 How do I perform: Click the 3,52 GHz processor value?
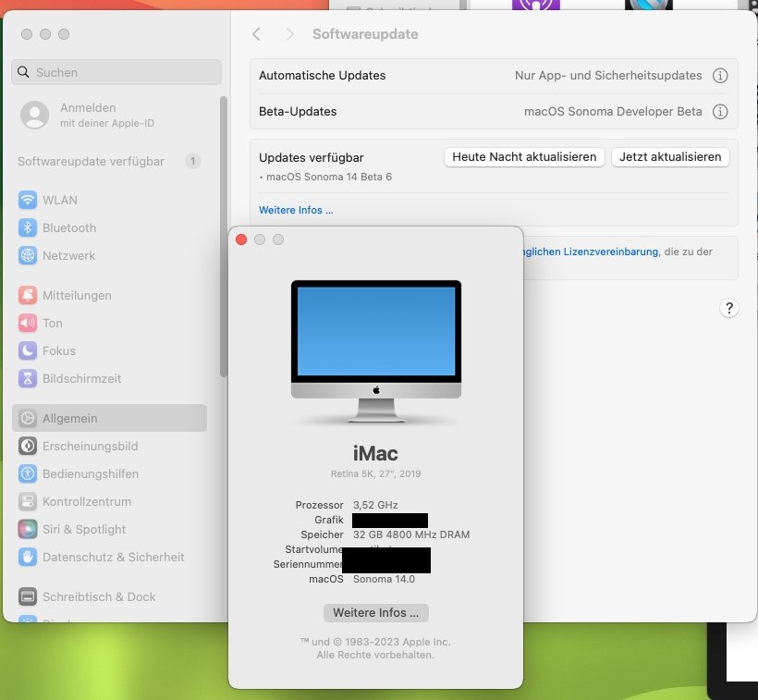click(x=375, y=505)
